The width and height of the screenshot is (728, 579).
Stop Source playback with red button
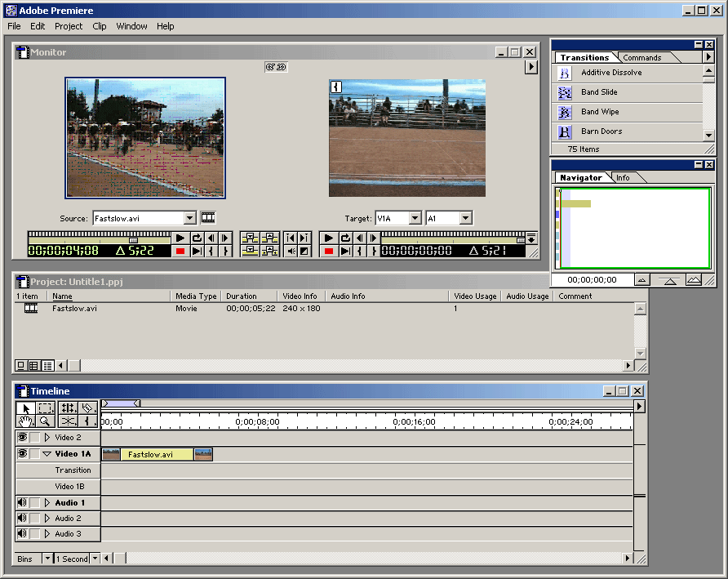[x=180, y=251]
